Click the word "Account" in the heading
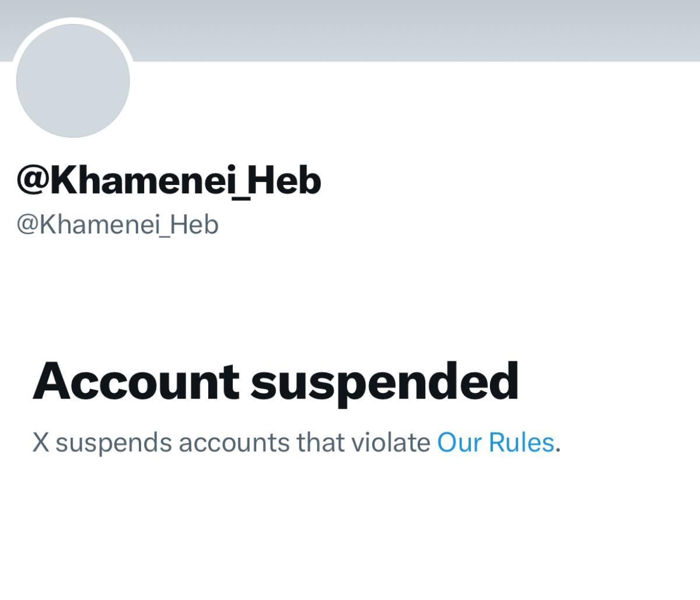700x600 pixels. point(135,381)
